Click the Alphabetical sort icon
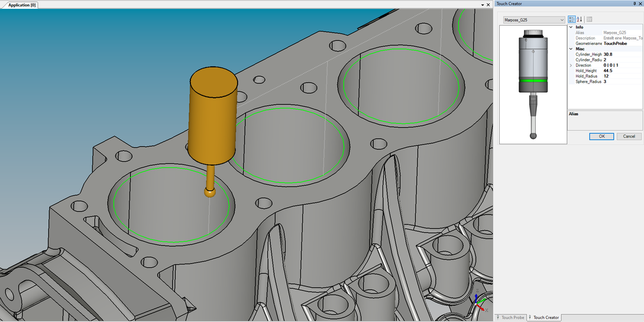 click(580, 20)
